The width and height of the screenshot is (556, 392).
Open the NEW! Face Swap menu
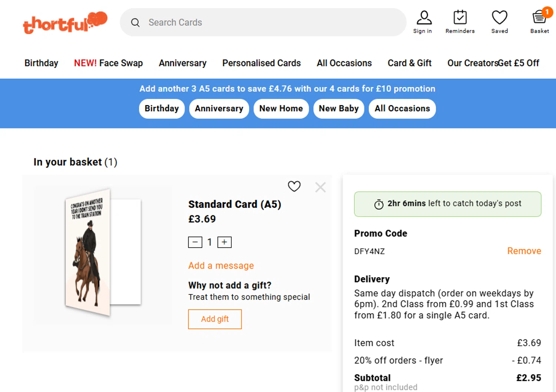click(108, 63)
